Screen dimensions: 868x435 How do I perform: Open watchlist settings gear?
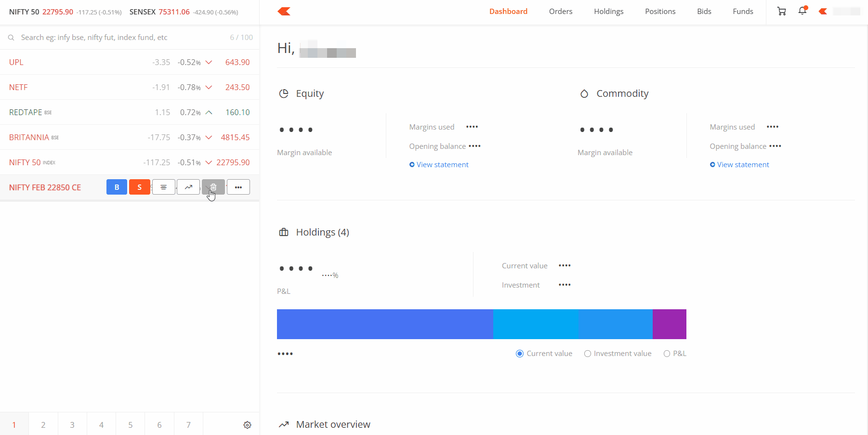coord(247,425)
